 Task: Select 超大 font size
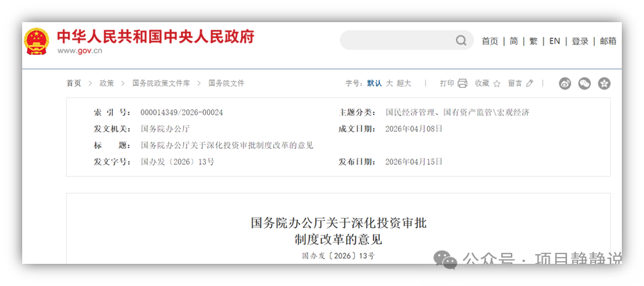(x=403, y=83)
